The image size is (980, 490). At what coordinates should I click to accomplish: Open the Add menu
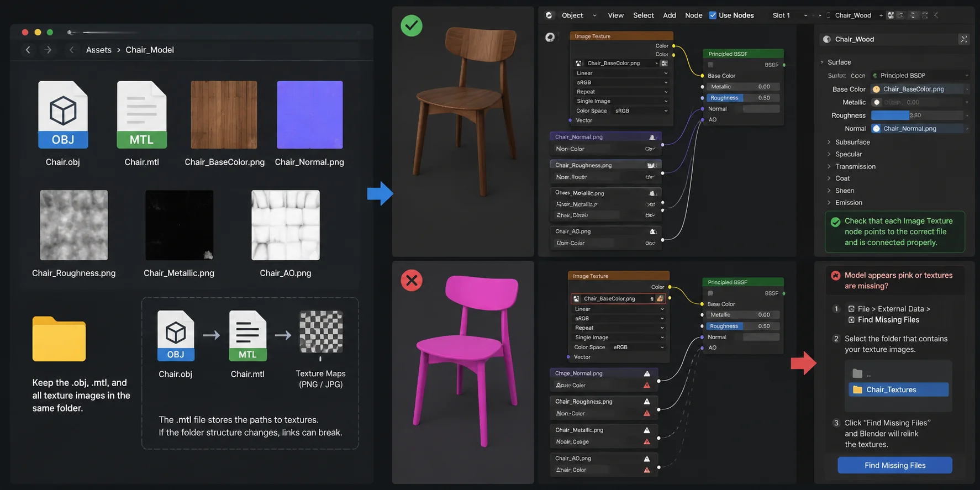tap(670, 15)
